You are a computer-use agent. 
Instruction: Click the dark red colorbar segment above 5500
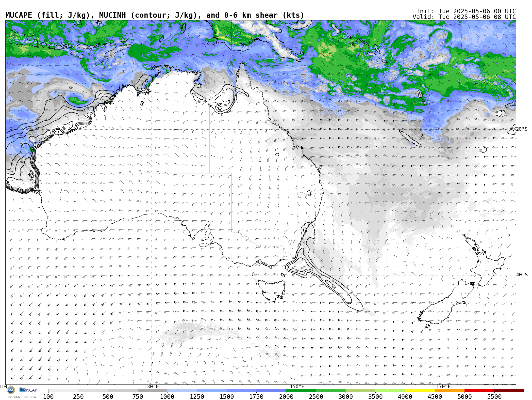509,391
